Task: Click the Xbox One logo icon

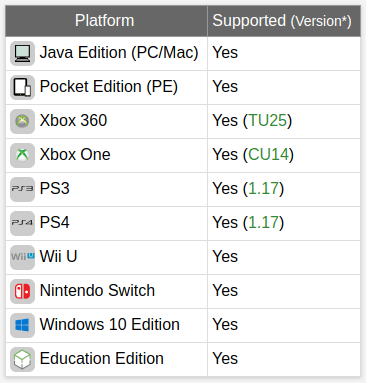Action: (22, 155)
